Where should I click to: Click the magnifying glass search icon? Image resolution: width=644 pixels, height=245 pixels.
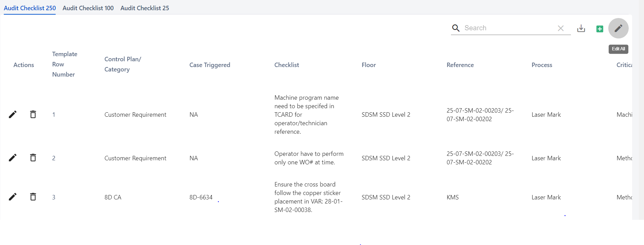(456, 28)
